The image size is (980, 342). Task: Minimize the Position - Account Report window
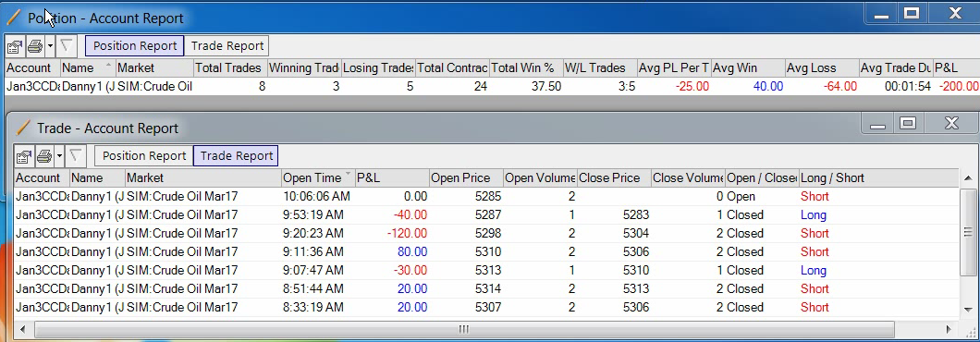coord(881,13)
